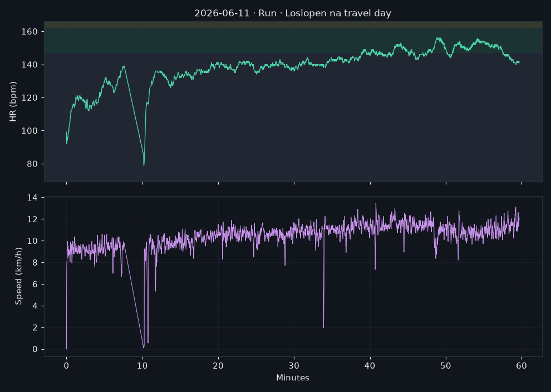Click the 120 tick on HR axis
Image resolution: width=551 pixels, height=392 pixels.
point(29,98)
